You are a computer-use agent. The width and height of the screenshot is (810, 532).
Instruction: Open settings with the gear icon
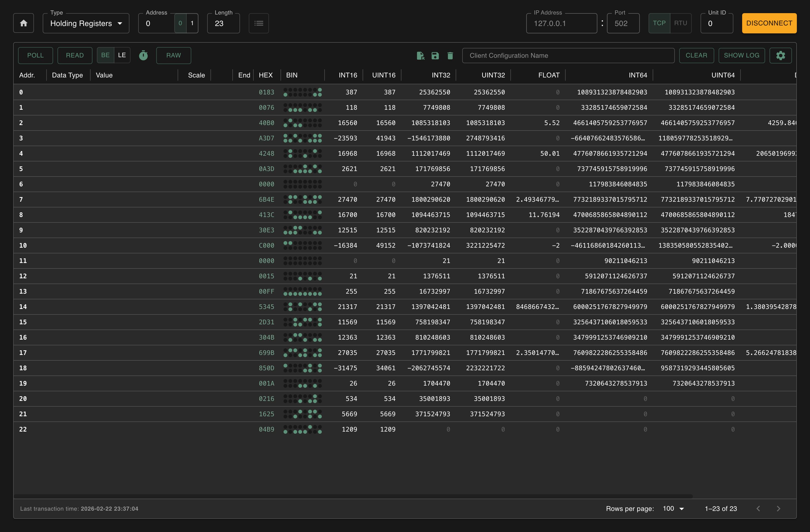pyautogui.click(x=780, y=55)
